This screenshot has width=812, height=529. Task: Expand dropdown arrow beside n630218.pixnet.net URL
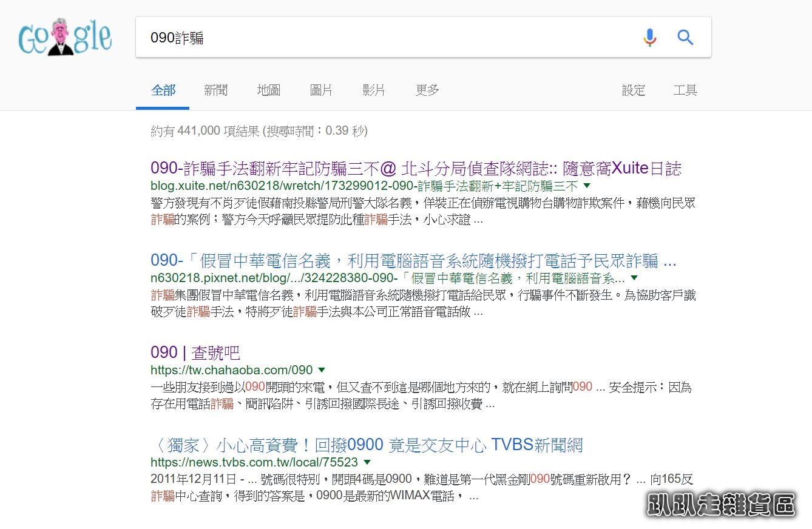pyautogui.click(x=634, y=278)
